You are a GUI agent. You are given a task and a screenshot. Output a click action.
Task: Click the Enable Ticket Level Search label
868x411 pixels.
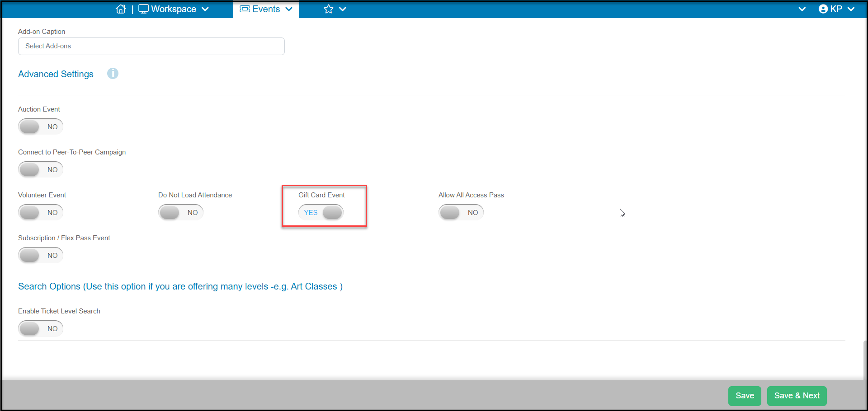[59, 311]
